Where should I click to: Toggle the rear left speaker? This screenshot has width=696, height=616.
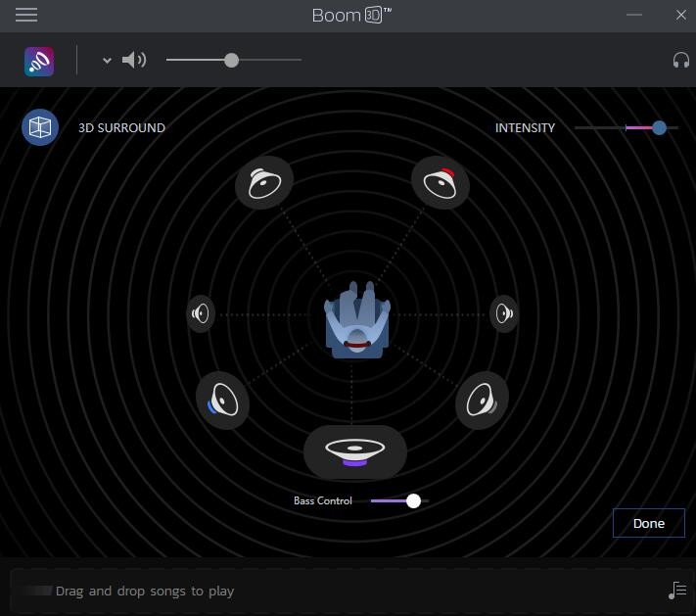click(x=223, y=401)
